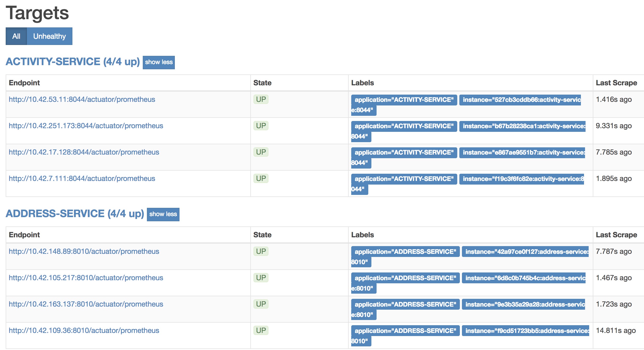Open endpoint http://10.42.148.89:8010/actuator/prometheus
This screenshot has height=350, width=644.
pyautogui.click(x=84, y=252)
